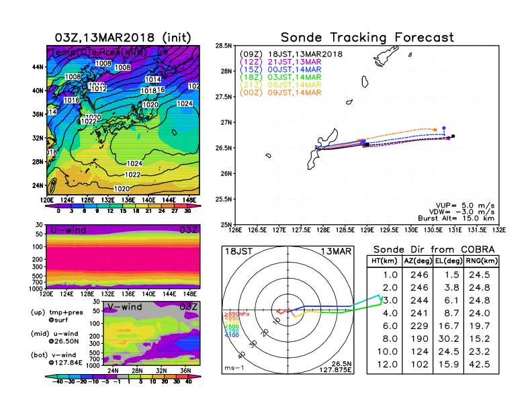This screenshot has width=532, height=411.
Task: Click the "AZ(deg)" column header
Action: click(418, 261)
